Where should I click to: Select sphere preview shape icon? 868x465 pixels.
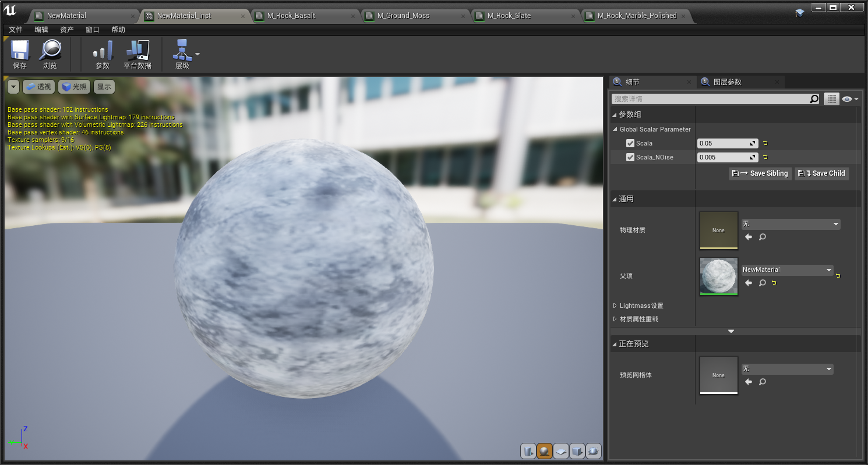coord(545,451)
